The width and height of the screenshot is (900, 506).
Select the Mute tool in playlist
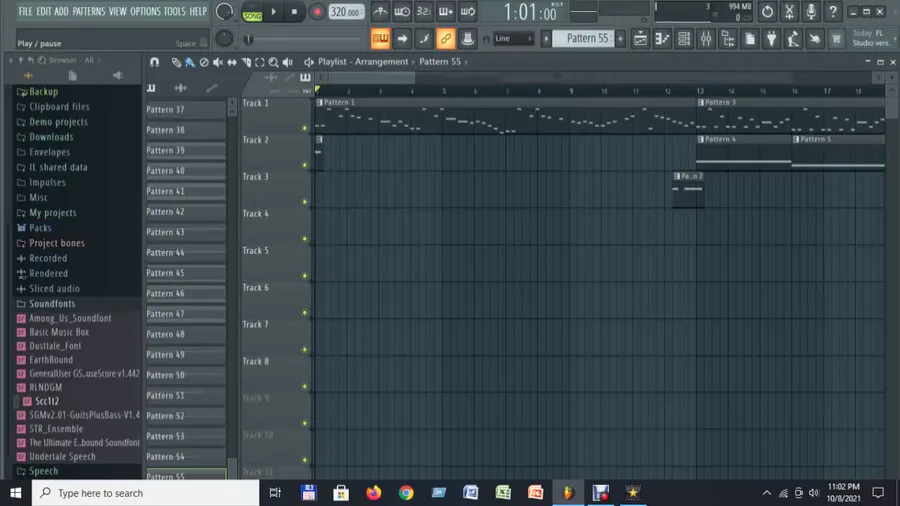[x=218, y=62]
